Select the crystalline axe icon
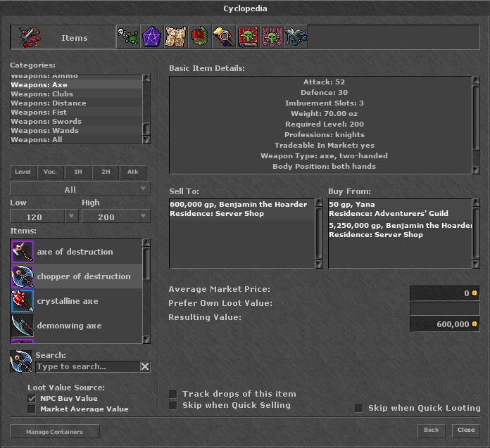The width and height of the screenshot is (490, 448). [23, 301]
